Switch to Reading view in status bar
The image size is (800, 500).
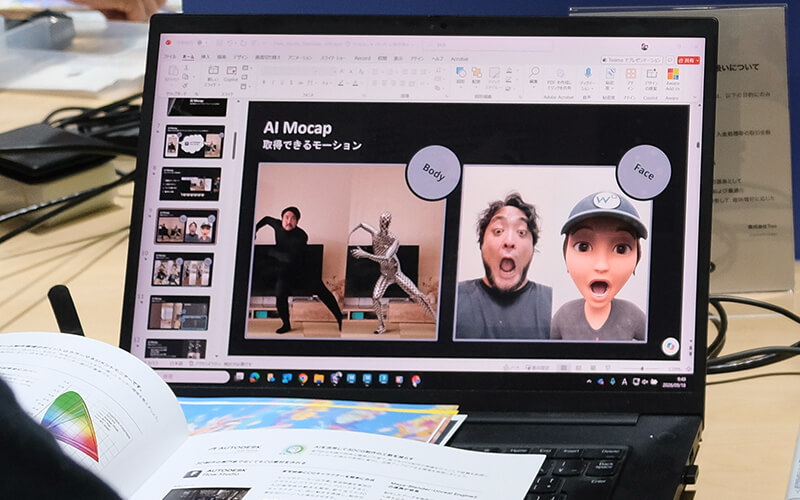click(593, 368)
